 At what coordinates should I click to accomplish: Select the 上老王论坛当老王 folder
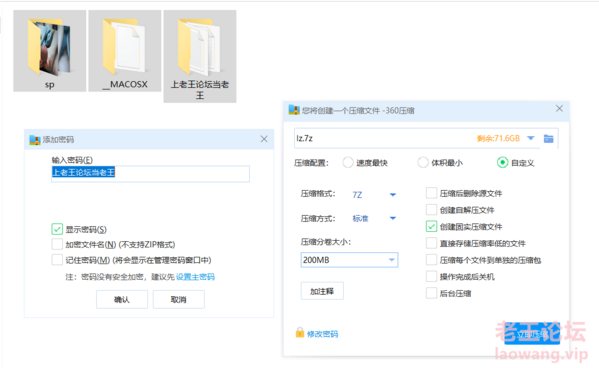click(200, 57)
